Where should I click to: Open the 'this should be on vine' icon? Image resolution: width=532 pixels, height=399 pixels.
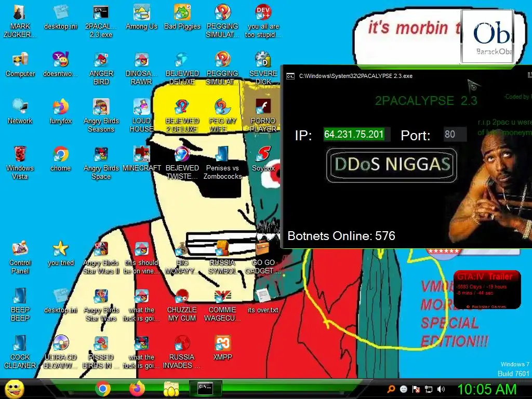141,257
